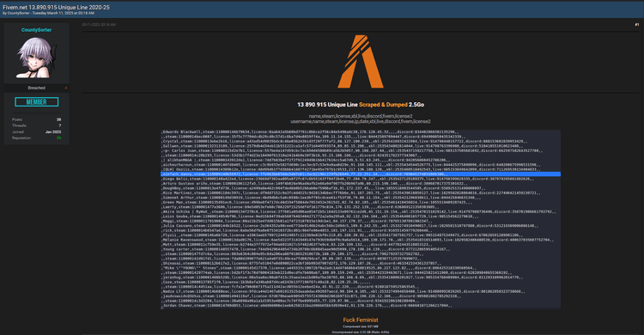Screen dimensions: 644x335
Task: Open the #1 post permalink
Action: 636,25
